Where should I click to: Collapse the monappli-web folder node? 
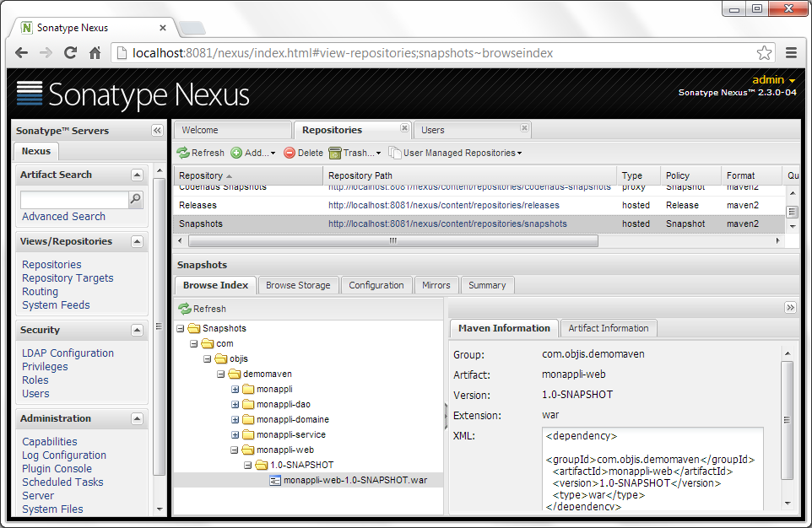click(234, 450)
